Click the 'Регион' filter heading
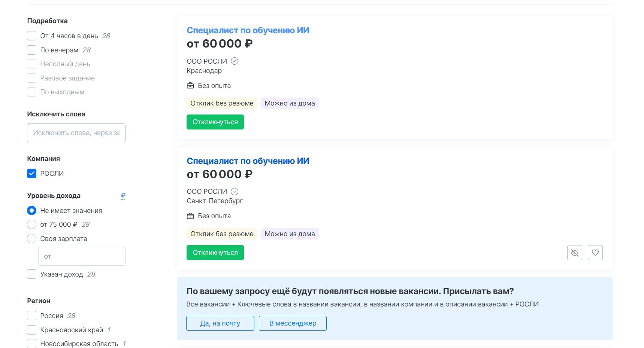 click(39, 301)
